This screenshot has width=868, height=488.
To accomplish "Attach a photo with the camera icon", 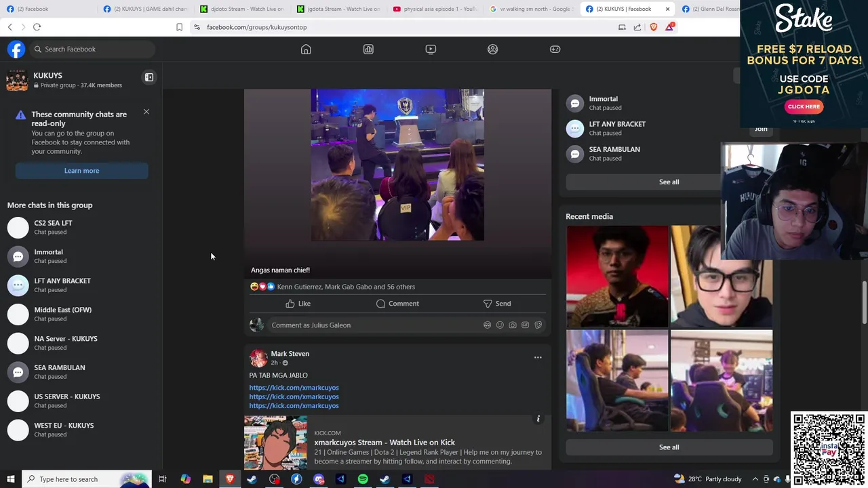I will click(513, 325).
